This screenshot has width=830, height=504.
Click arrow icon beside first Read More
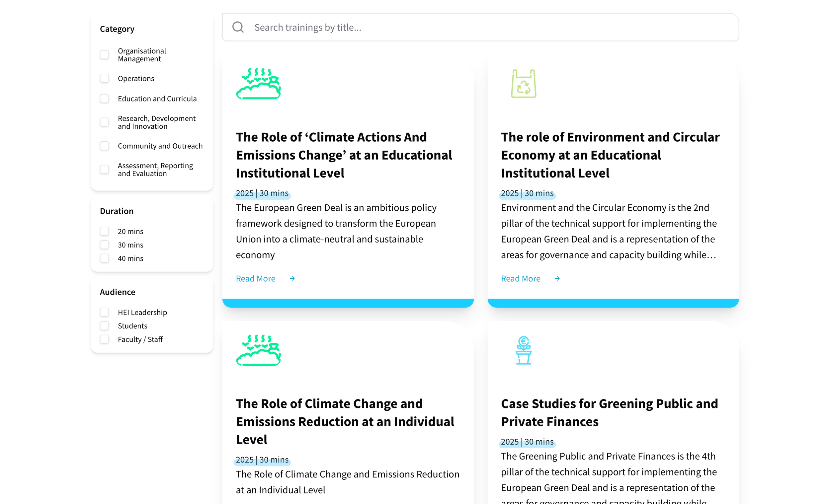292,278
